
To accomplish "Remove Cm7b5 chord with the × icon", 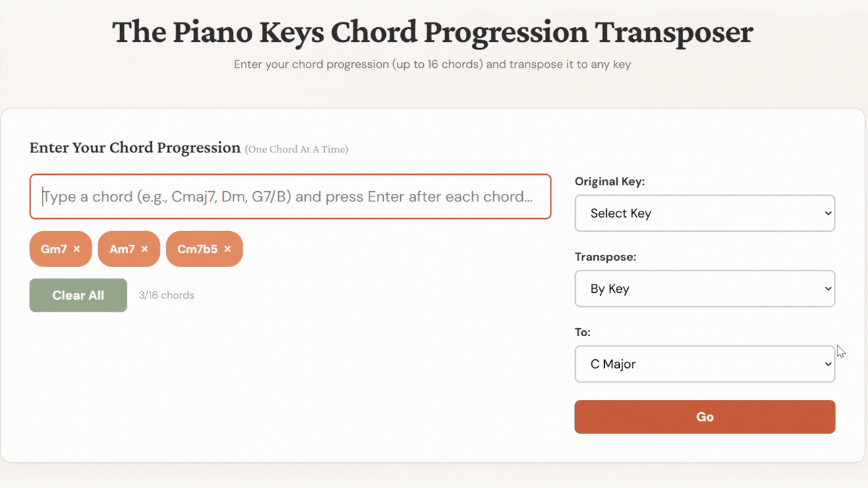I will tap(227, 249).
